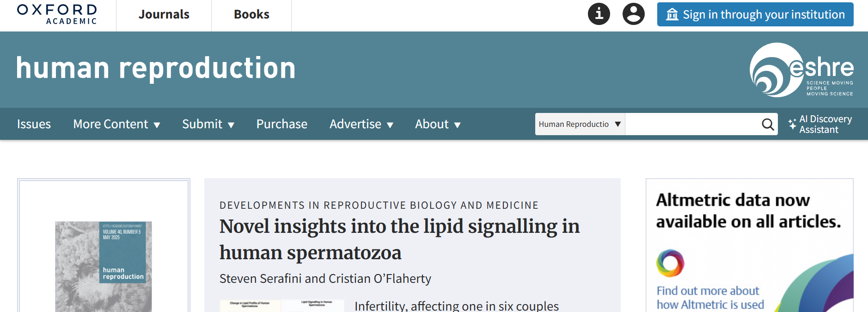Go to the Issues page

coord(34,124)
